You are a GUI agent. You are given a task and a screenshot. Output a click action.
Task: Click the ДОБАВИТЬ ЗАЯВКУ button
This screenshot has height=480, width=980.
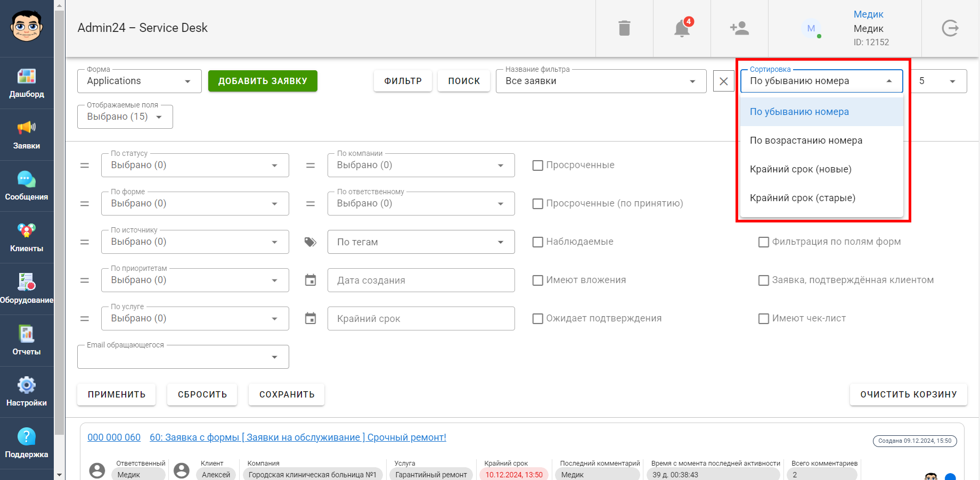pyautogui.click(x=263, y=81)
